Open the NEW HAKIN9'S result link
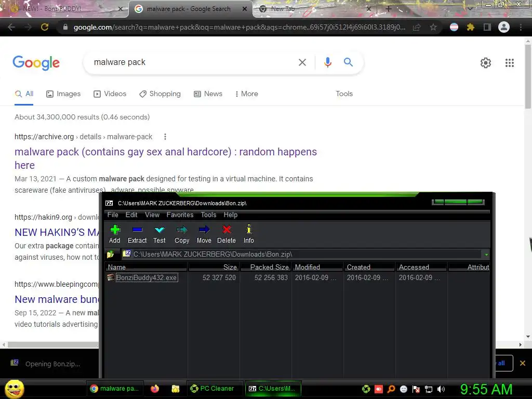 tap(57, 232)
